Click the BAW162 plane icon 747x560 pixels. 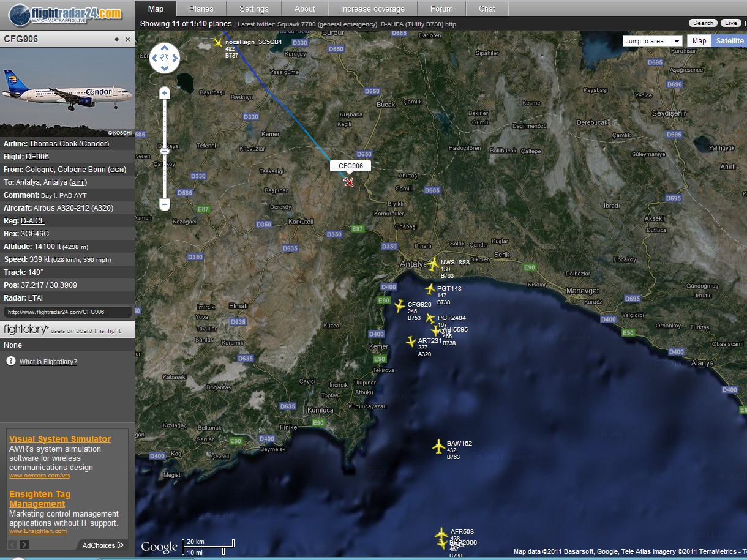[438, 447]
